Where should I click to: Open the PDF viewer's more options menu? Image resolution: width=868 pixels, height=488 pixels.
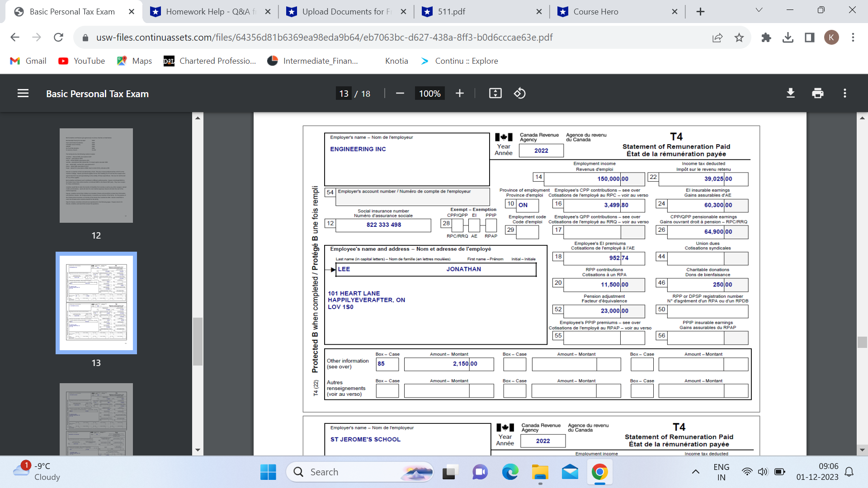844,93
